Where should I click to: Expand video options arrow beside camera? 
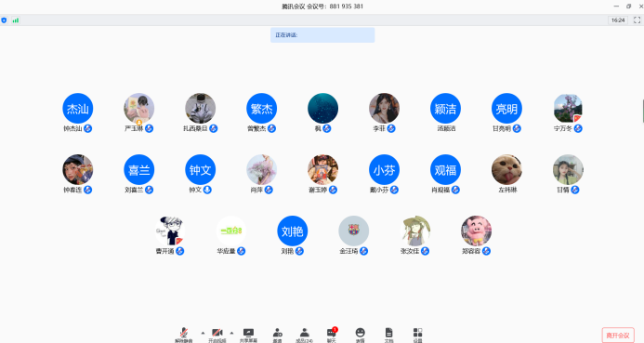231,333
